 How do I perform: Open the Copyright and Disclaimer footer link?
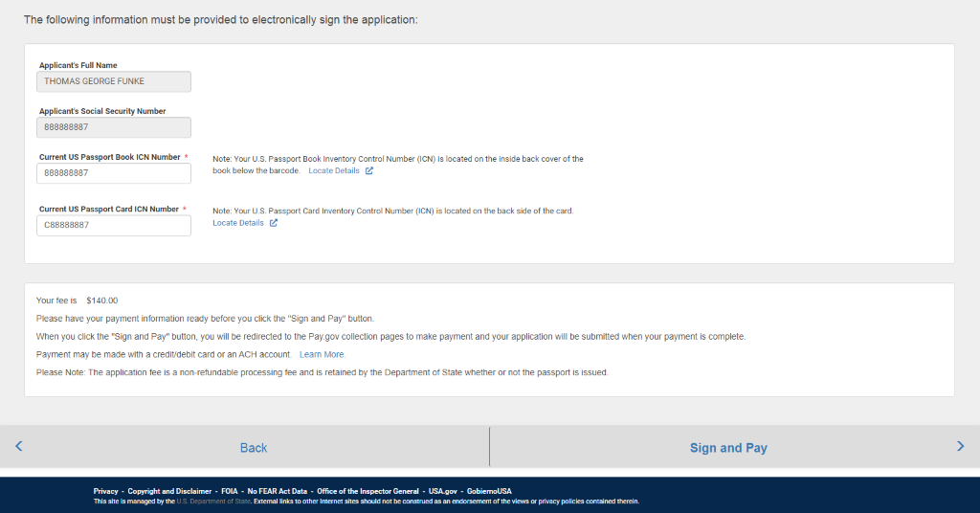pyautogui.click(x=169, y=491)
